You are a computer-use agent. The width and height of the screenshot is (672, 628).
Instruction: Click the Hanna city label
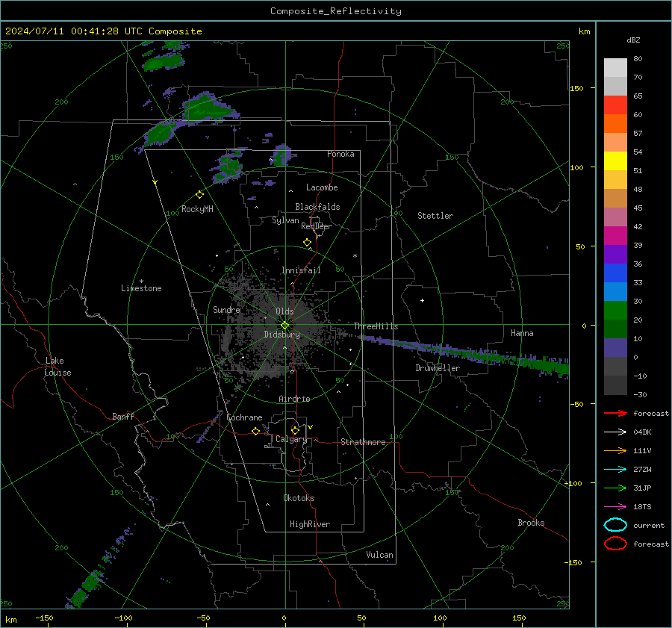tap(522, 333)
